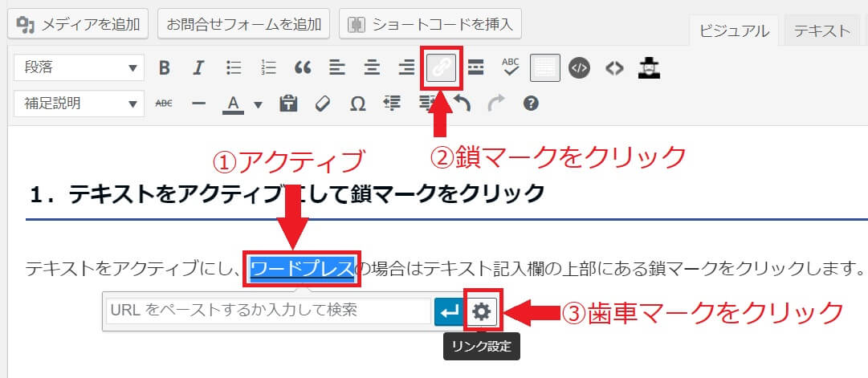Screen dimensions: 868x378
Task: Insert a Read More tag
Action: coord(475,68)
